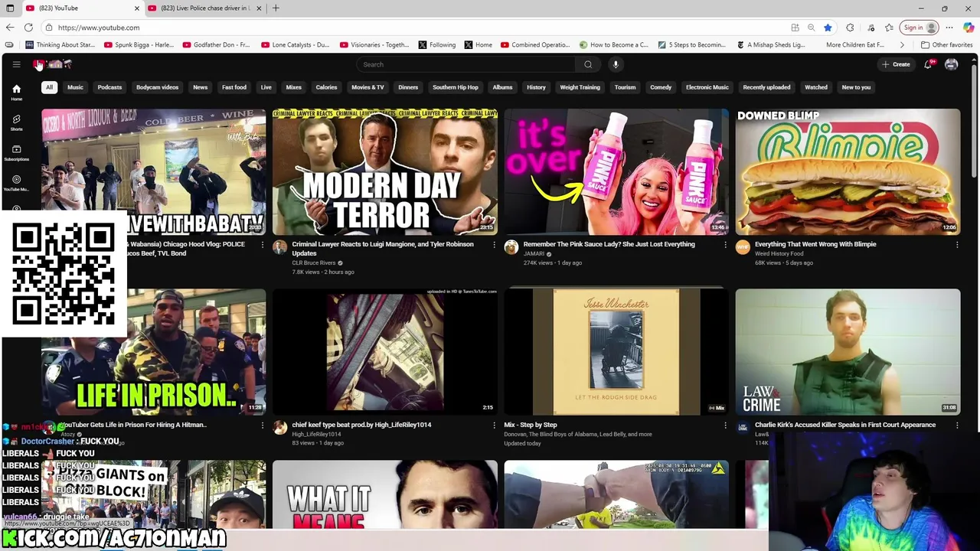Close the Live: Police chase tab
Screen dimensions: 980x551
click(x=259, y=8)
